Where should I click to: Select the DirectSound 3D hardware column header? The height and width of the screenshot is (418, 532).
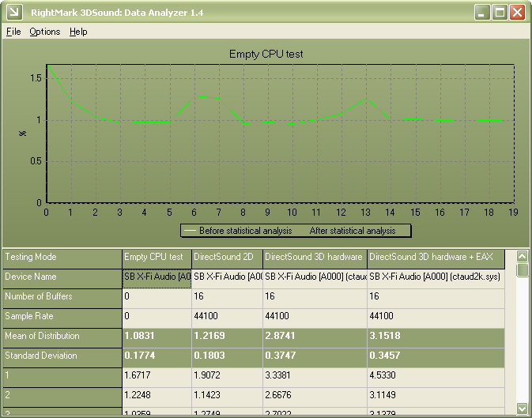315,257
